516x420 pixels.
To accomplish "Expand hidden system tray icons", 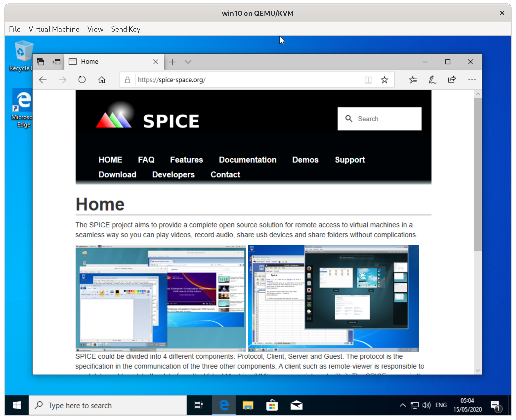I will [402, 405].
